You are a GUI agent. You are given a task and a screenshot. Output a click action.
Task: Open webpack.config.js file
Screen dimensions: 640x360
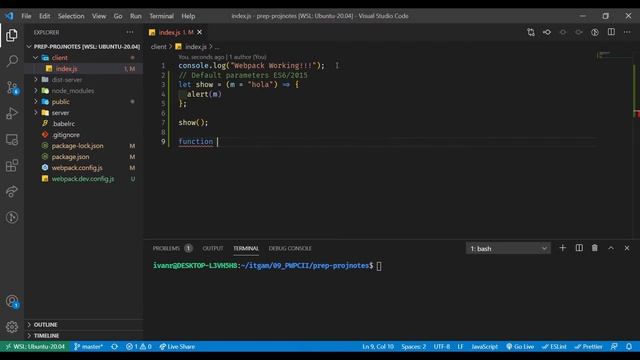coord(83,168)
